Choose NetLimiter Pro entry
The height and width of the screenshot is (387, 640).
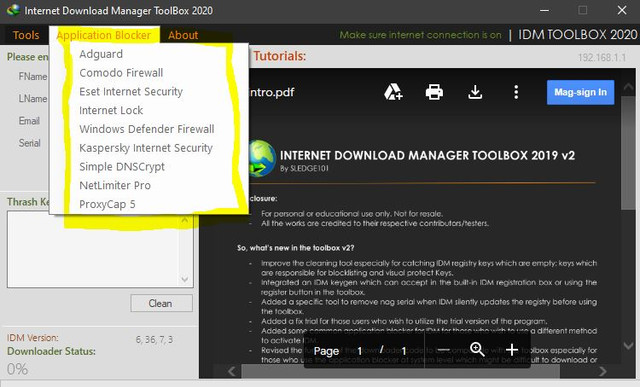(x=115, y=185)
